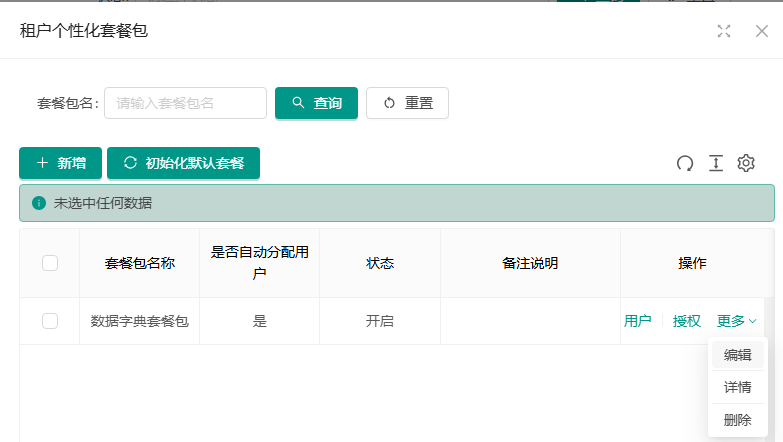Open column settings gear icon
Screen dimensions: 783x442
tap(745, 164)
